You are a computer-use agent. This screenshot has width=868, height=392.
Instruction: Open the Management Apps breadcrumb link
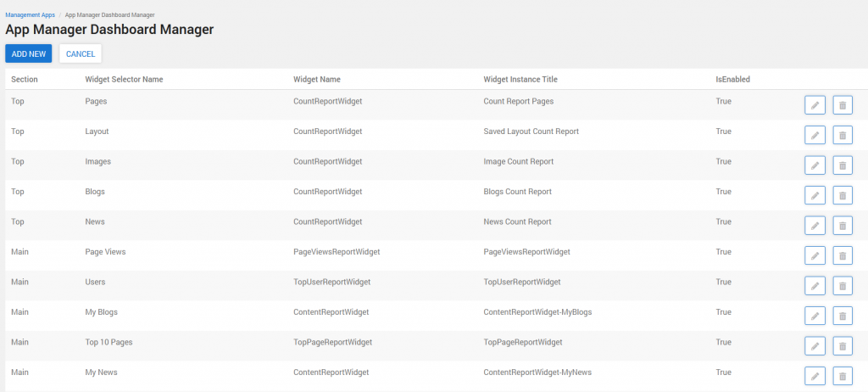(x=30, y=14)
